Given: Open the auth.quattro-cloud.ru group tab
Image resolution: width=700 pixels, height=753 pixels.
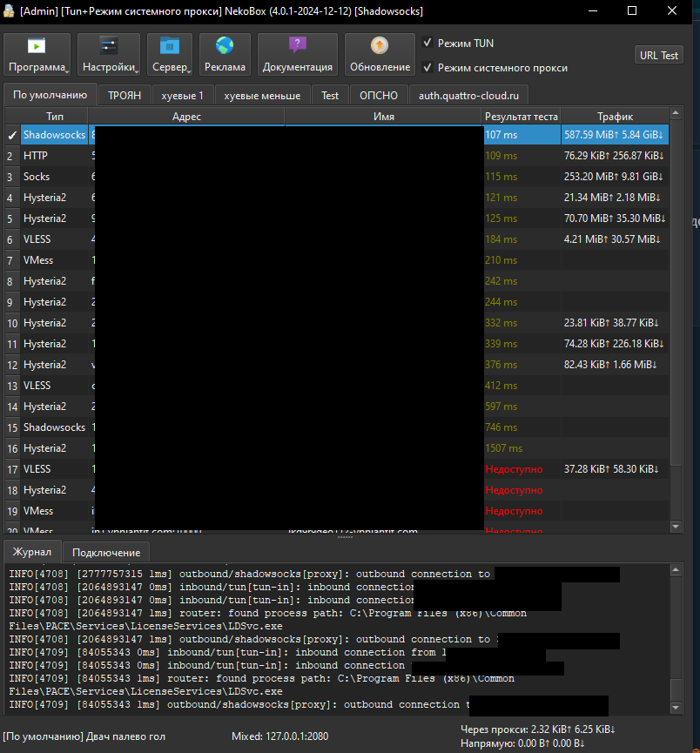Looking at the screenshot, I should 468,96.
